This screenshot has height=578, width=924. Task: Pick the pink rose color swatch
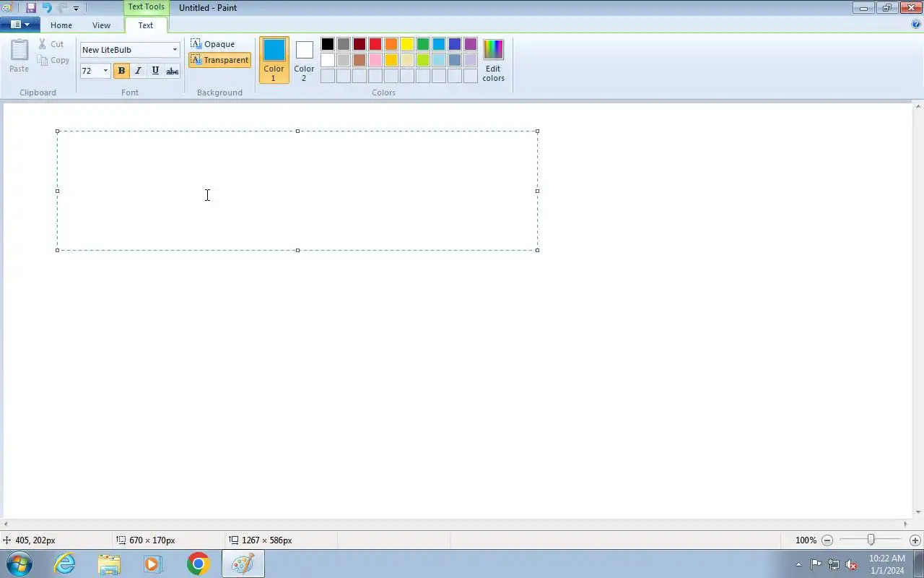pyautogui.click(x=375, y=60)
